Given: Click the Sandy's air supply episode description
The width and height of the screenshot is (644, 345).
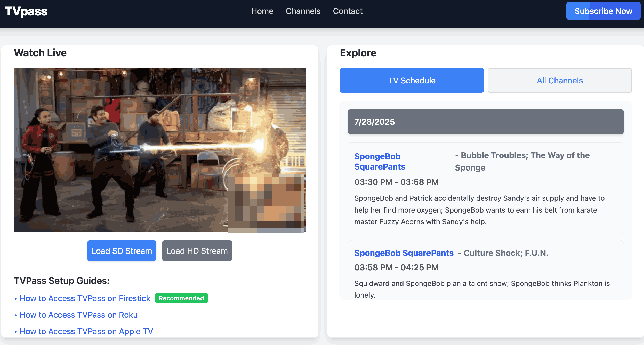Looking at the screenshot, I should pos(479,210).
